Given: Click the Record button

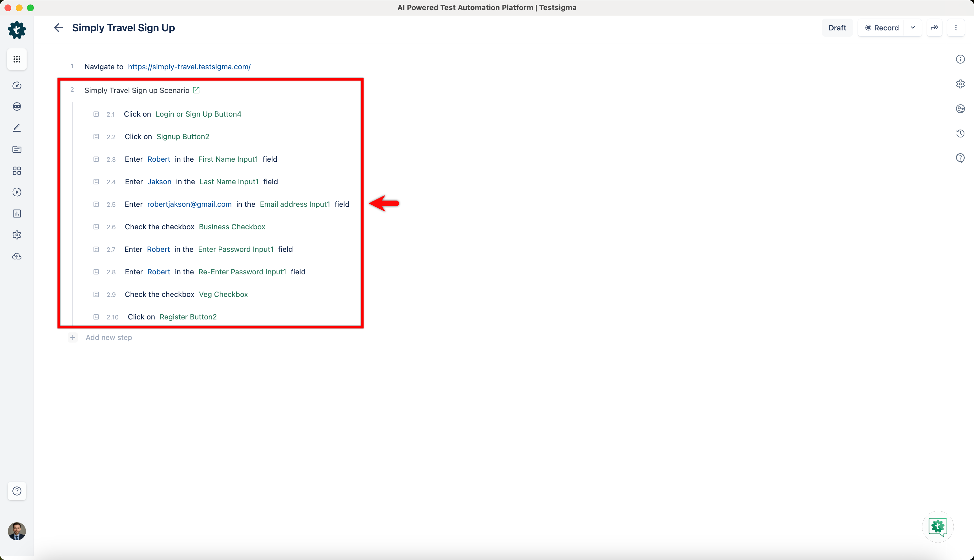Looking at the screenshot, I should pos(882,28).
